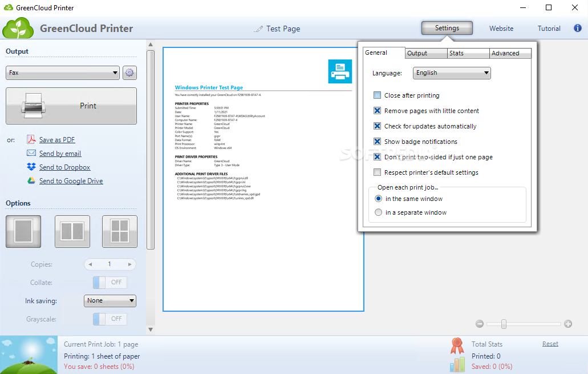The image size is (588, 374).
Task: Click the 'You save: 0 sheets (0%)' text
Action: (x=99, y=367)
